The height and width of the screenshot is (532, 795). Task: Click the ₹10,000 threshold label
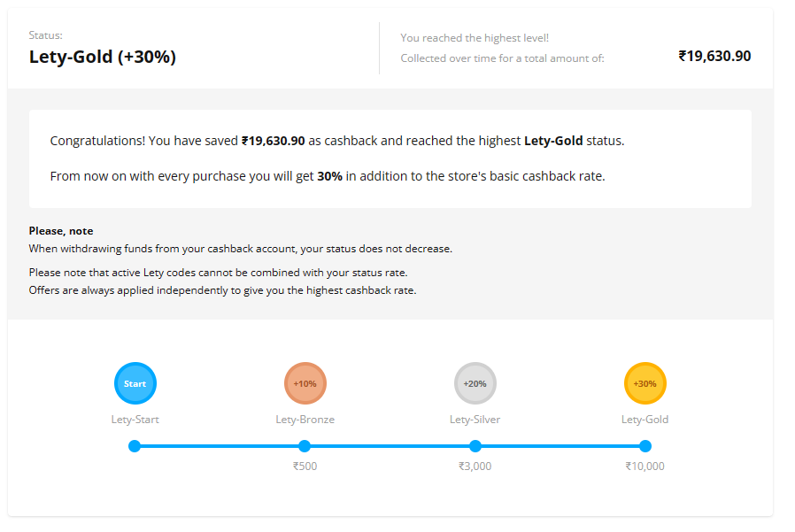644,466
